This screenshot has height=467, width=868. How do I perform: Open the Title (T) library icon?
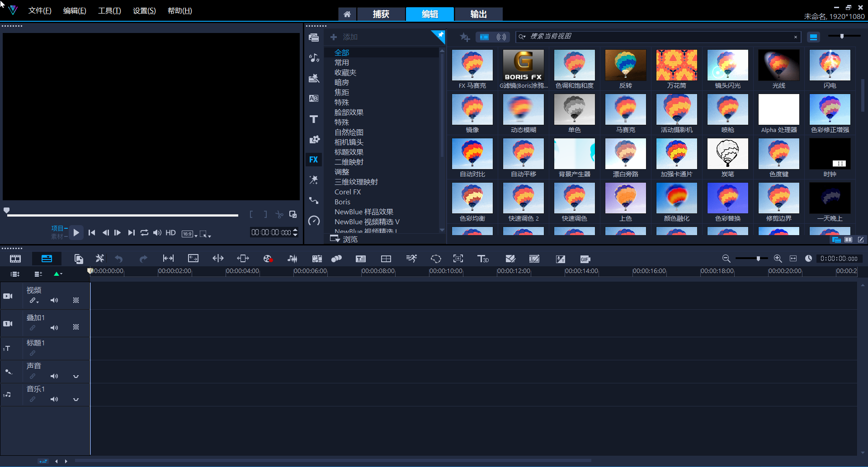(x=314, y=119)
